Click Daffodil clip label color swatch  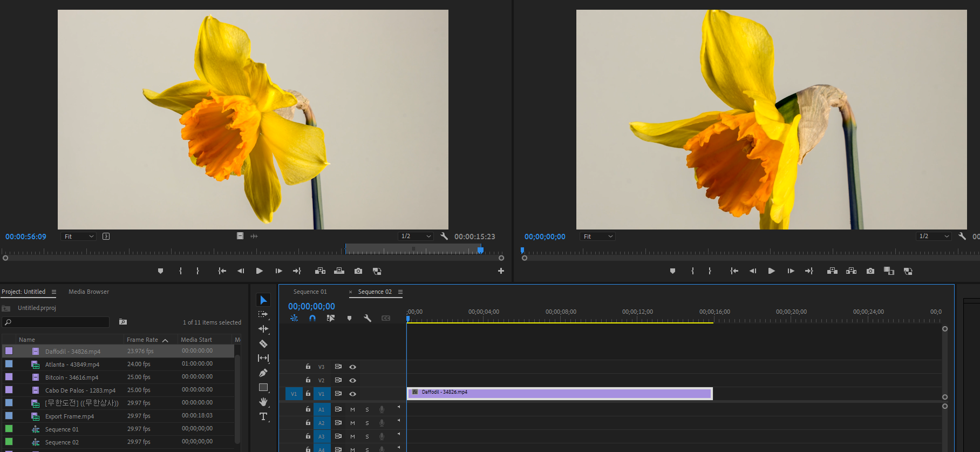coord(9,351)
